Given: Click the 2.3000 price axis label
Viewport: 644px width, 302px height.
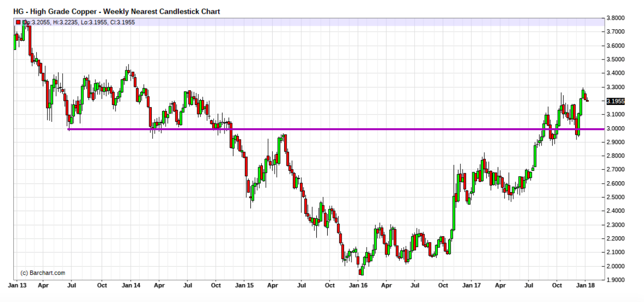Looking at the screenshot, I should [x=616, y=225].
